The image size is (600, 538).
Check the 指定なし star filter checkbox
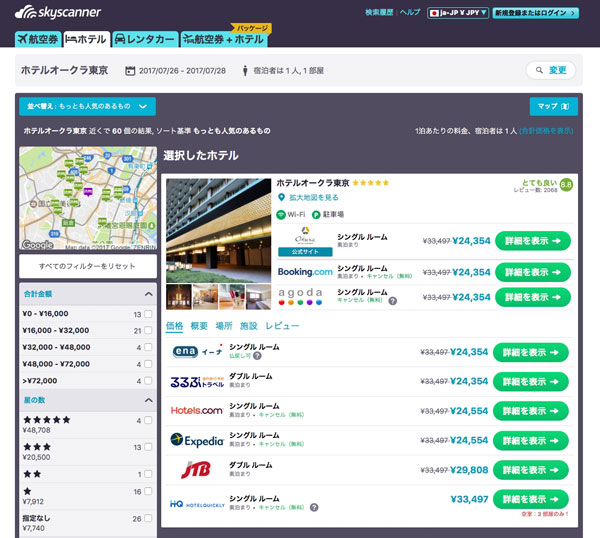point(148,518)
